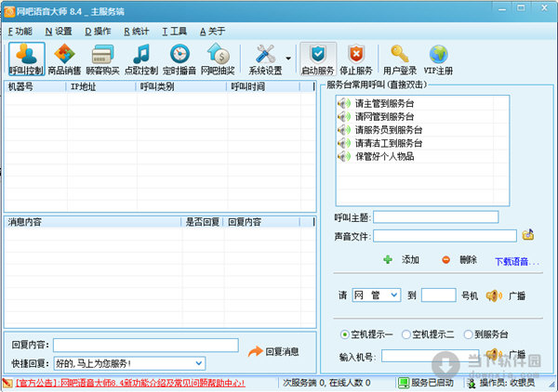This screenshot has width=558, height=392.
Task: Open 顾客购买 customer purchase tool
Action: point(102,59)
